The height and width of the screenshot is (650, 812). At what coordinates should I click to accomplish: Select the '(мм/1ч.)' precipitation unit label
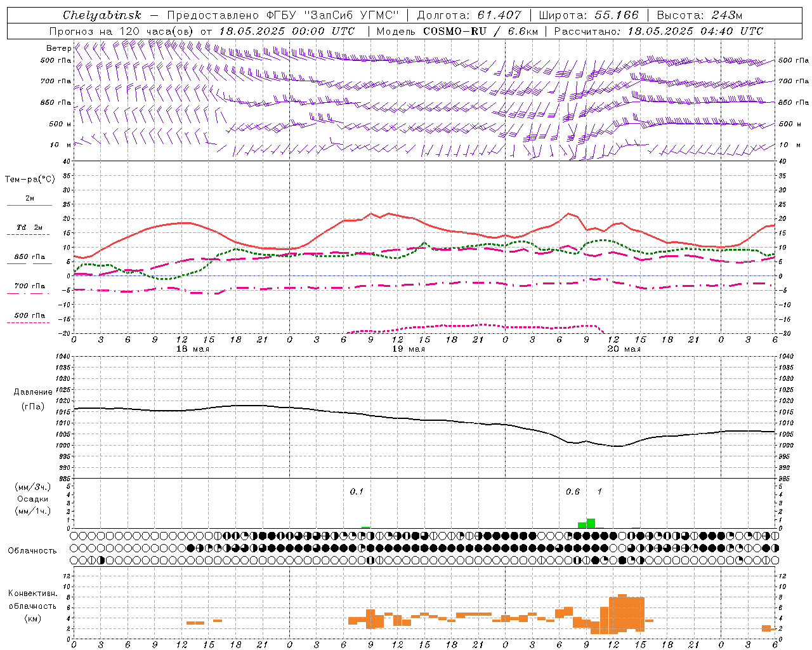coord(32,511)
